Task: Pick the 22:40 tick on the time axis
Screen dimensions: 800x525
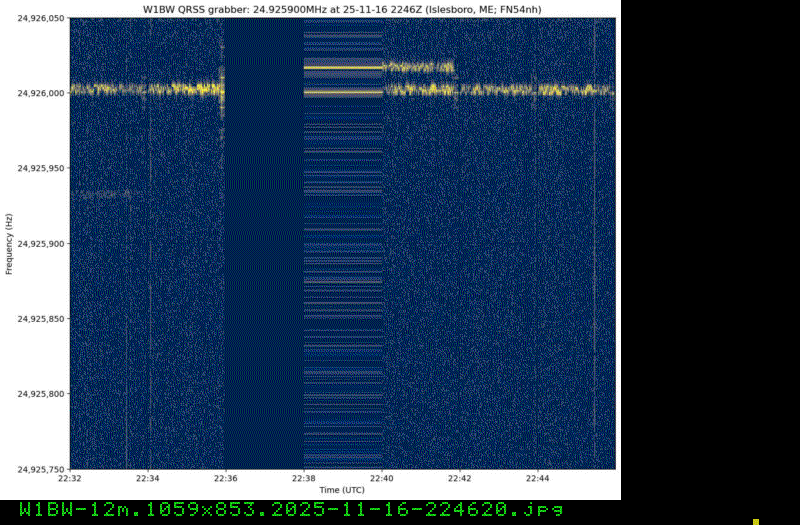Action: 382,478
